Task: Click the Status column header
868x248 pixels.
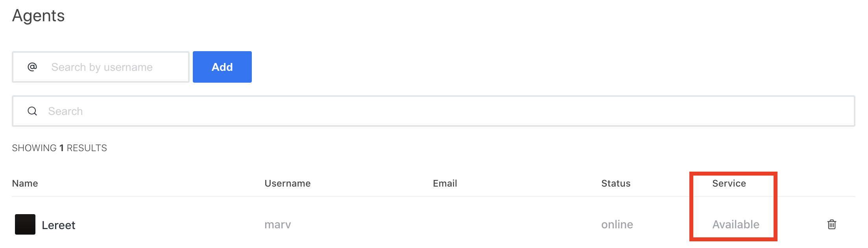Action: coord(616,183)
